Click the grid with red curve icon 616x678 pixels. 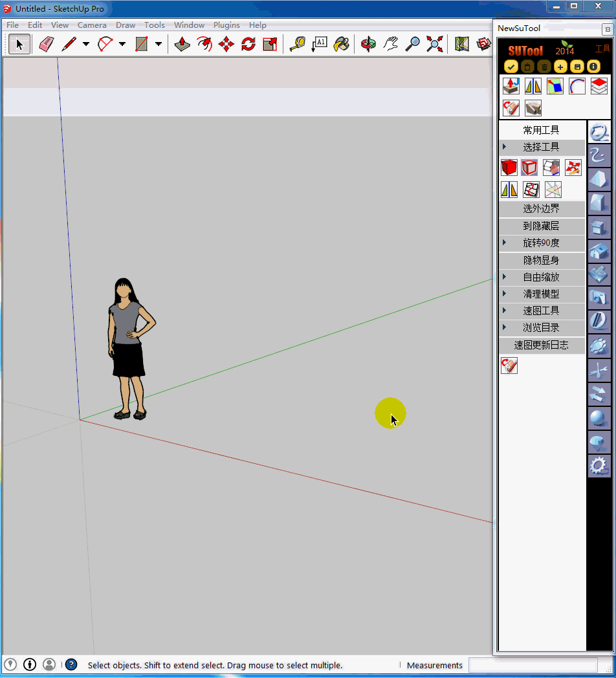click(531, 190)
